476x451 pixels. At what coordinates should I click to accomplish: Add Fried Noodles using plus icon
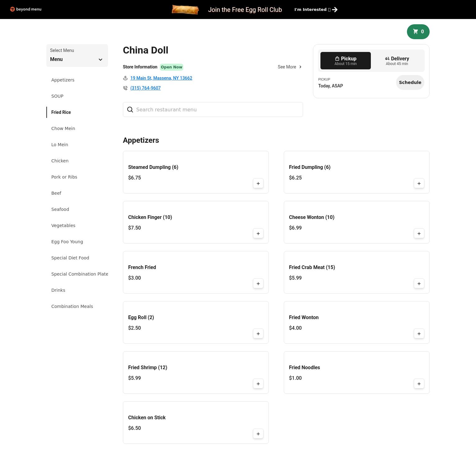click(x=419, y=384)
